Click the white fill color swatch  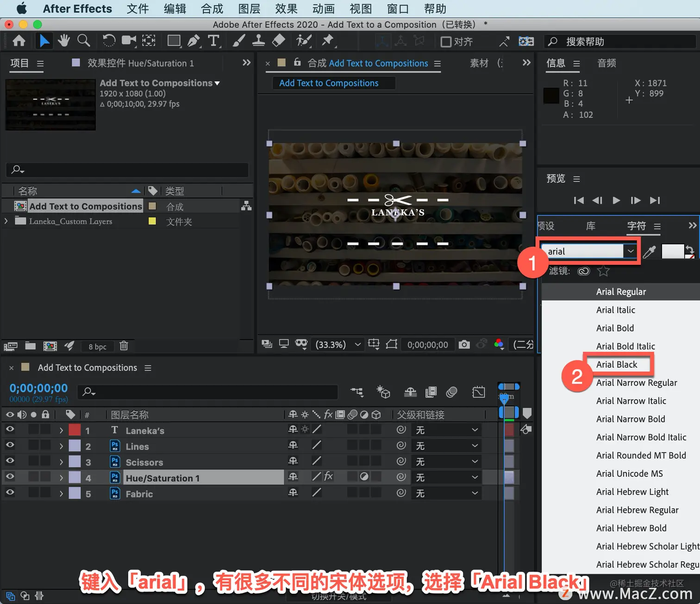click(673, 251)
